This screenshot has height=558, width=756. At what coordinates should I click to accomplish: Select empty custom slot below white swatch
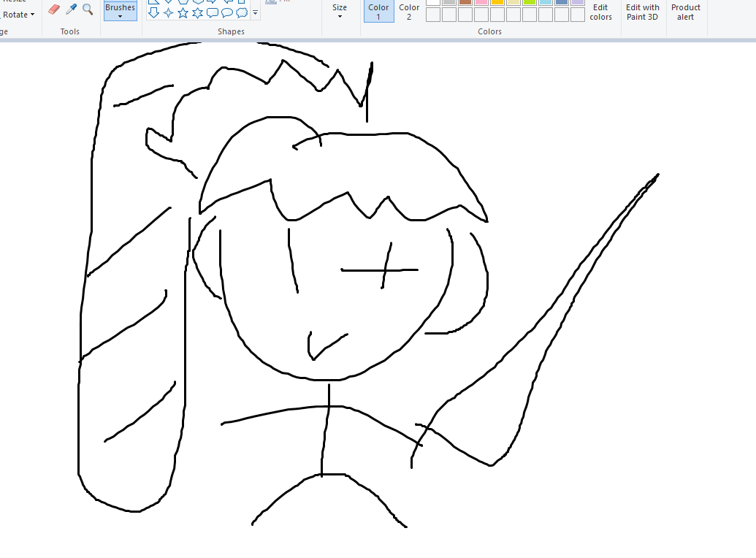coord(433,15)
